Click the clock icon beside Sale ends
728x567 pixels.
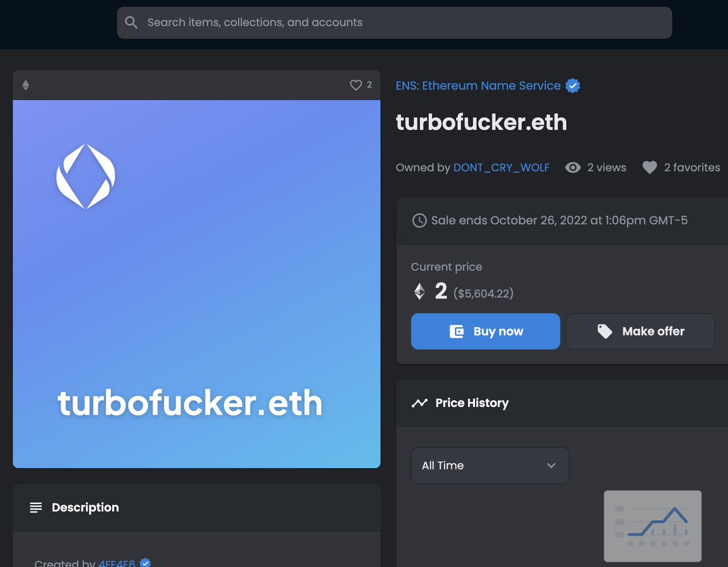[419, 220]
